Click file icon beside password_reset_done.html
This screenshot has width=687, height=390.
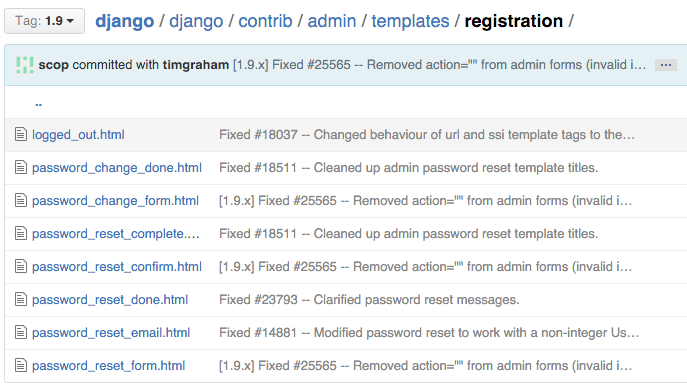pos(21,299)
